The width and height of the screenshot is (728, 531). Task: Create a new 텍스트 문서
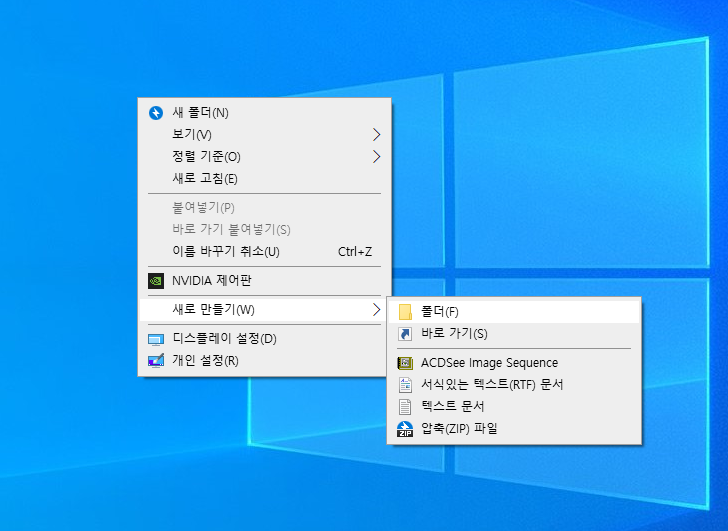pos(514,407)
